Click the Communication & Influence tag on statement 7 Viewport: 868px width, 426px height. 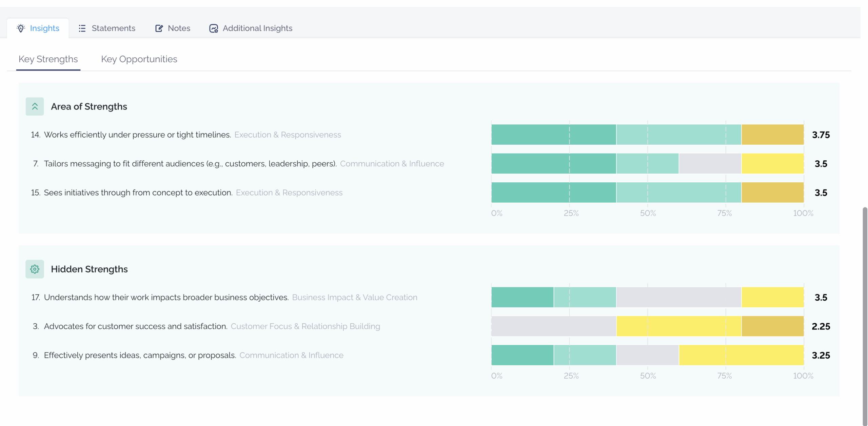point(392,163)
